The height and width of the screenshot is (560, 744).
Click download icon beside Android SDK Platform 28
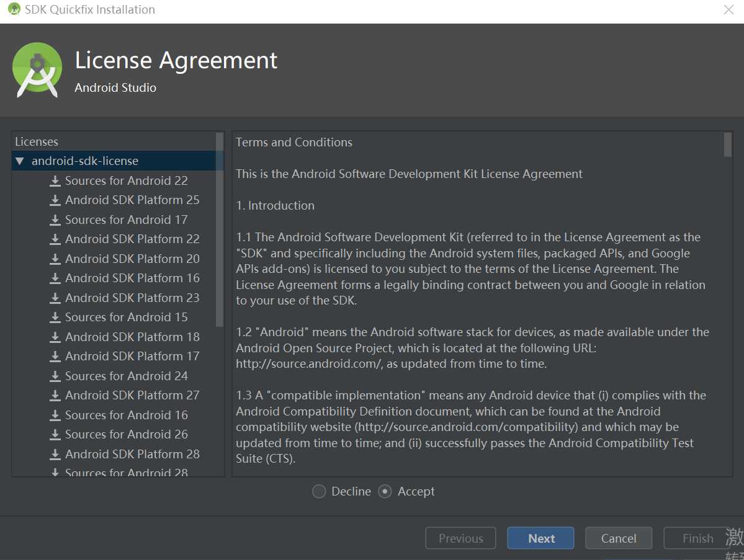pos(55,454)
